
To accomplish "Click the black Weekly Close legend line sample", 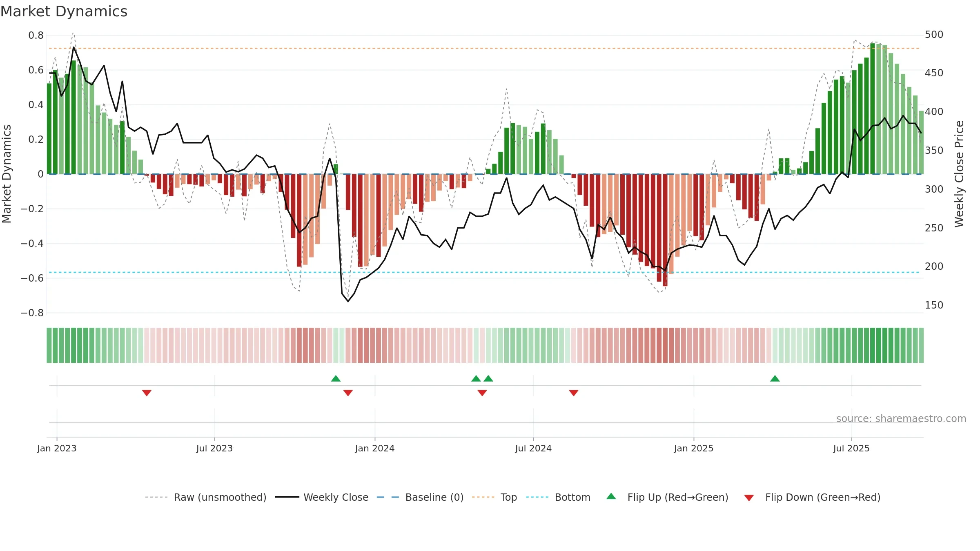I will click(287, 497).
